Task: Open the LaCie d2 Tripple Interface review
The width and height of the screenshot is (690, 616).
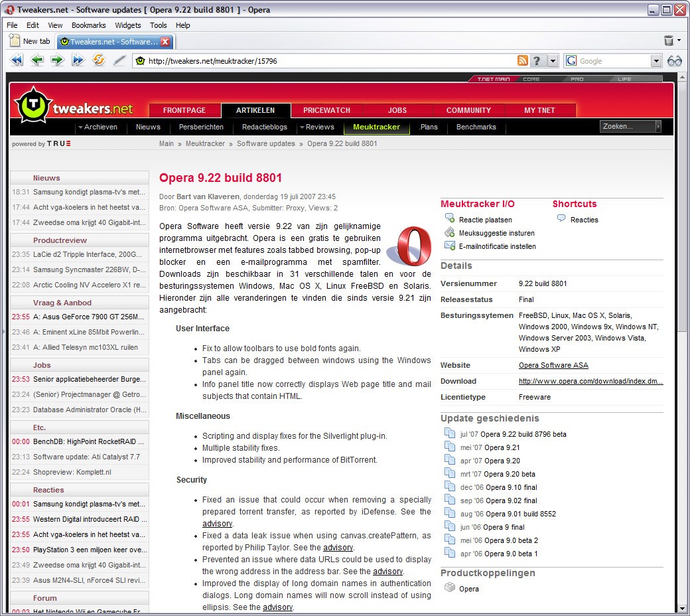Action: tap(88, 254)
